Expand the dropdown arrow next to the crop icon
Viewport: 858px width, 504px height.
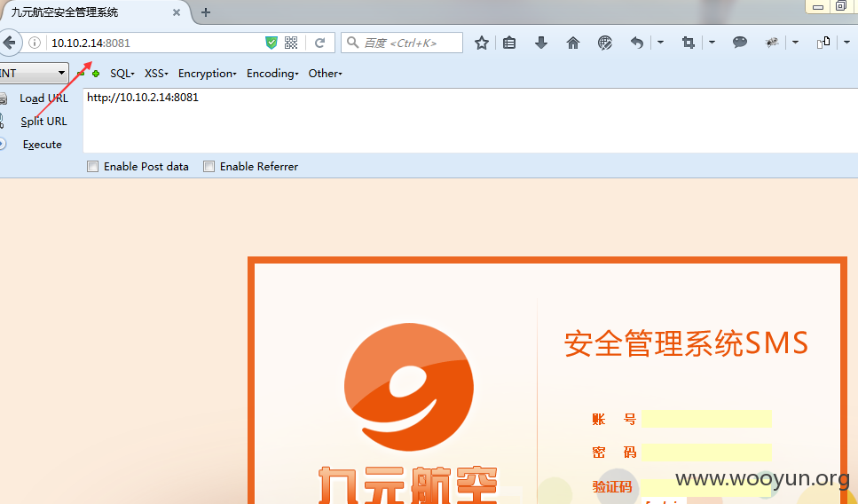tap(712, 42)
